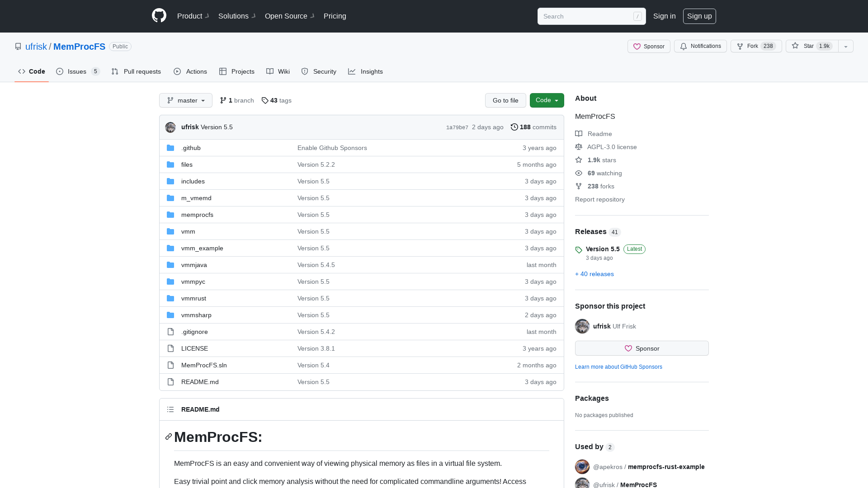Open the README outline list icon
This screenshot has height=488, width=868.
tap(170, 409)
